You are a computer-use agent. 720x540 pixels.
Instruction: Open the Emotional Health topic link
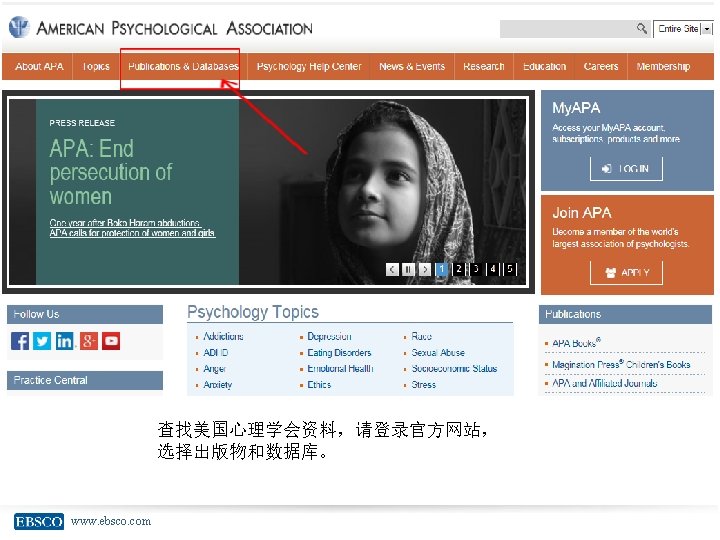[340, 369]
